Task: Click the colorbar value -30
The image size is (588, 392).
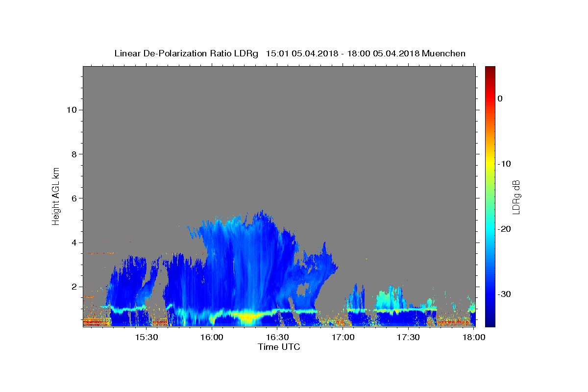Action: click(x=504, y=294)
